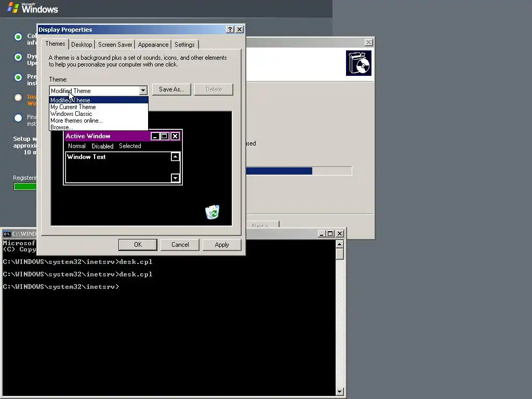The image size is (532, 399).
Task: Click command prompt scroll down arrow
Action: tap(340, 392)
